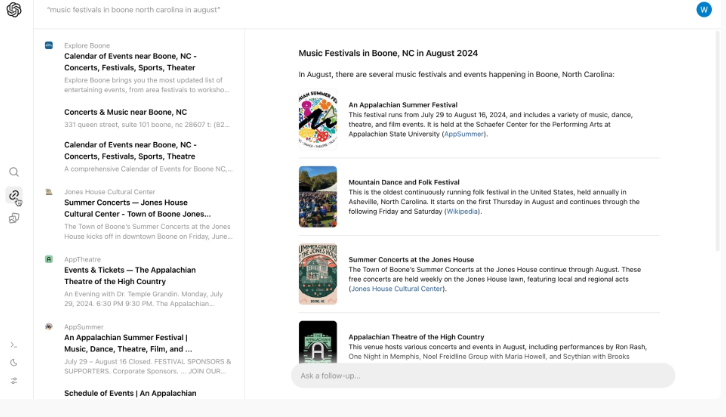Click Summer Concerts at Jones House poster
The width and height of the screenshot is (726, 417).
[317, 273]
